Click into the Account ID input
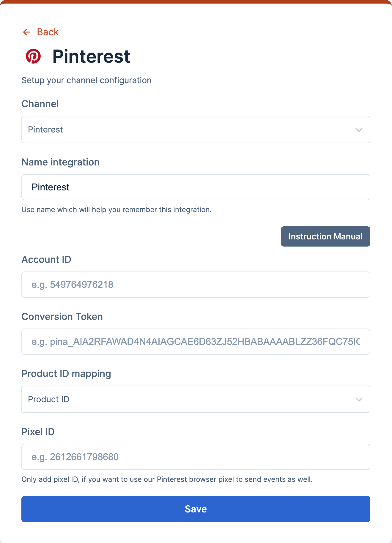Viewport: 392px width, 543px height. click(x=196, y=285)
